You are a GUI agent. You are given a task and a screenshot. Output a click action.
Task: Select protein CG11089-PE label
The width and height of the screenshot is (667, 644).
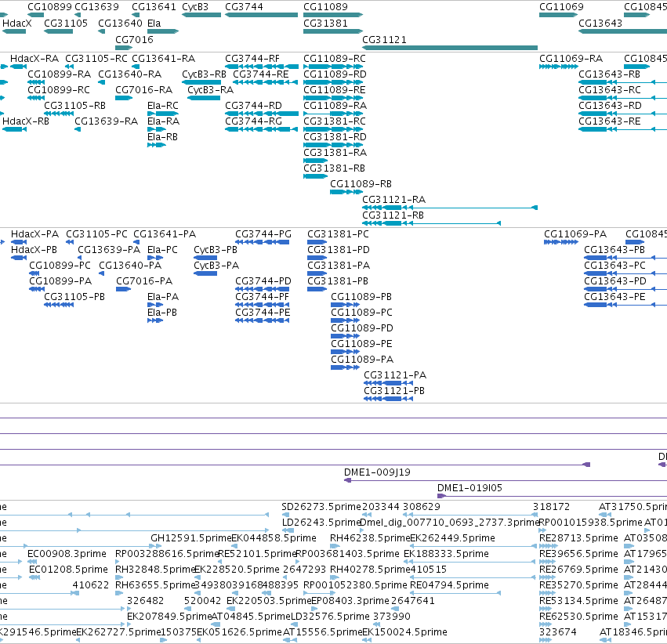click(361, 343)
